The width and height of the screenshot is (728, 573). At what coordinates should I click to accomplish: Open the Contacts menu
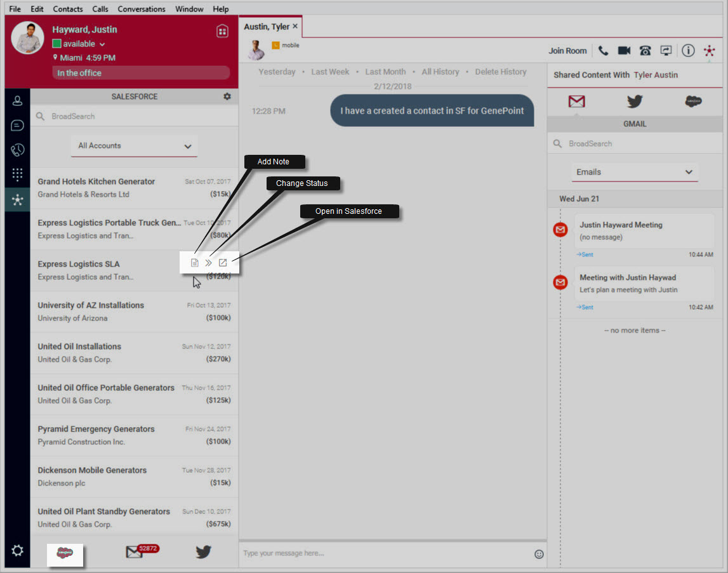68,9
